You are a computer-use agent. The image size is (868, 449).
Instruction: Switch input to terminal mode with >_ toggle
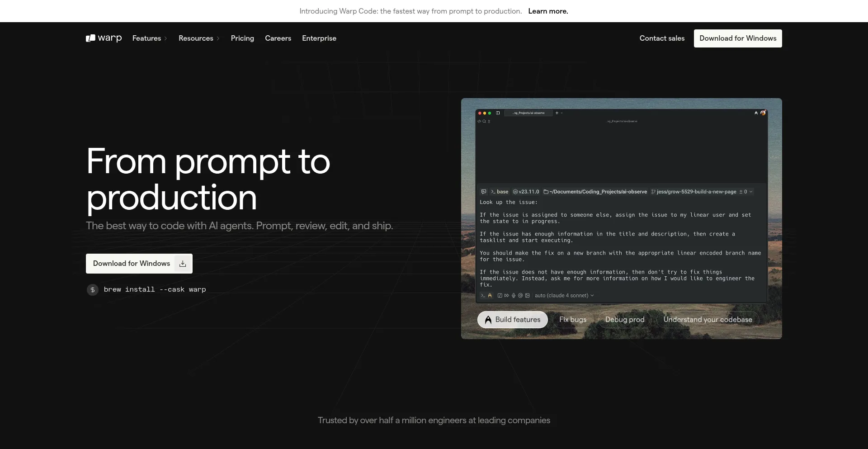483,295
